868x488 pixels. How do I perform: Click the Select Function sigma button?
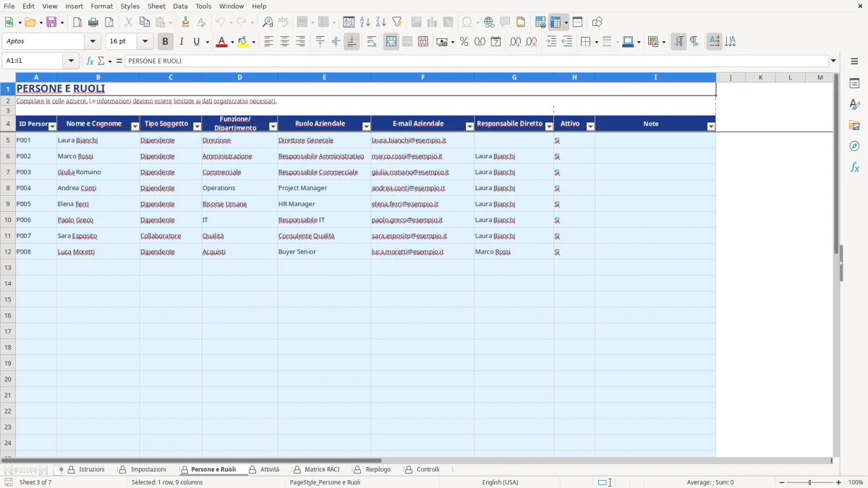point(101,61)
